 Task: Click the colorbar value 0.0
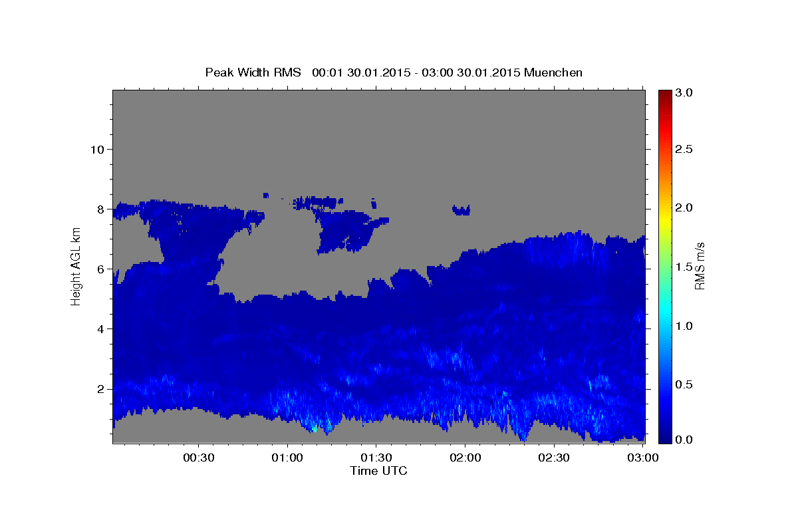tap(684, 440)
